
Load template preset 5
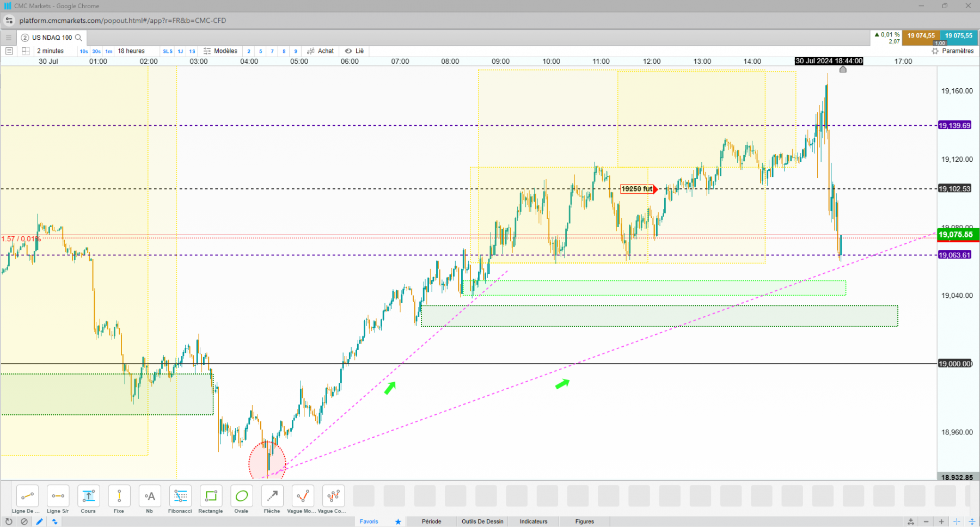click(261, 51)
